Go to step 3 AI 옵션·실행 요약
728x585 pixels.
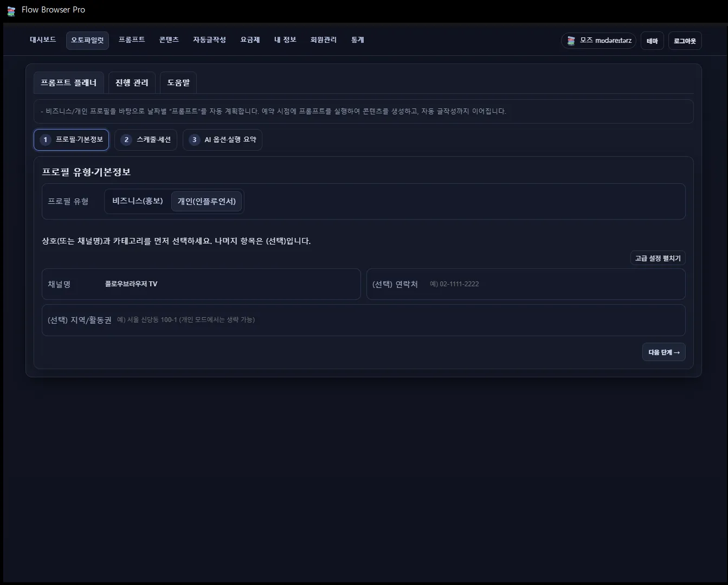[x=222, y=139]
